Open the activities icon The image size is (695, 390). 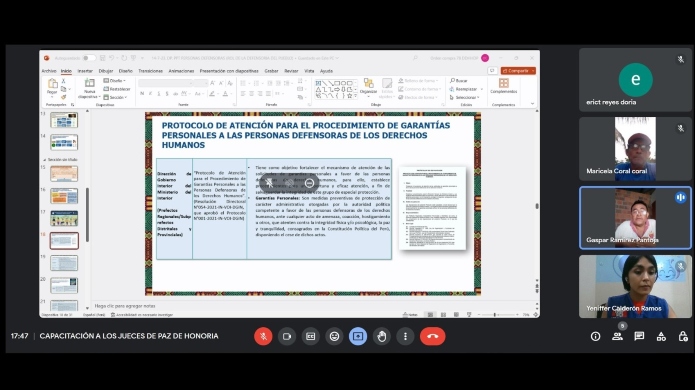pyautogui.click(x=661, y=337)
